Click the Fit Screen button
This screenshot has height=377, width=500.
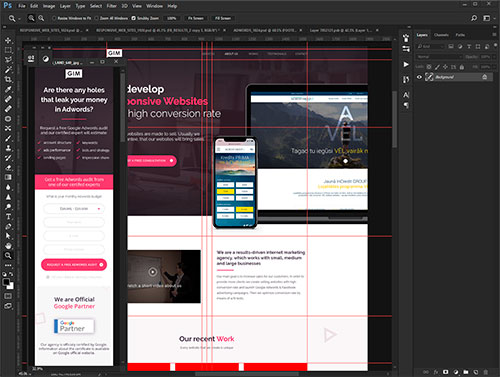[195, 18]
